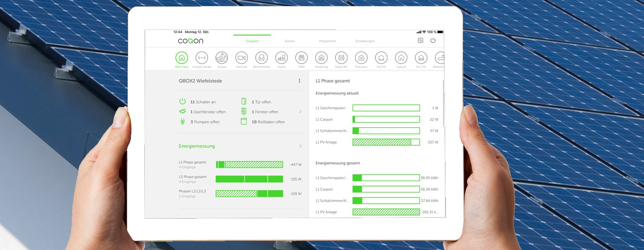Image resolution: width=644 pixels, height=250 pixels.
Task: Select the Gäste WC icon
Action: pos(341,58)
